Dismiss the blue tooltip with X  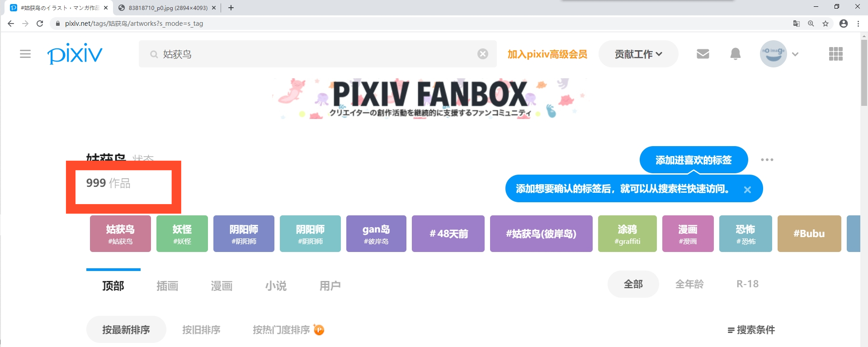pos(747,190)
